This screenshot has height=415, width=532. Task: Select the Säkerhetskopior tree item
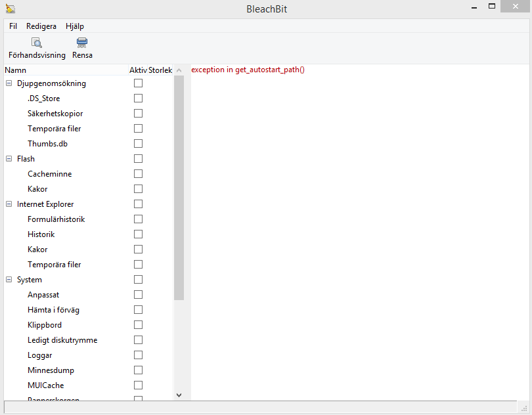tap(55, 114)
